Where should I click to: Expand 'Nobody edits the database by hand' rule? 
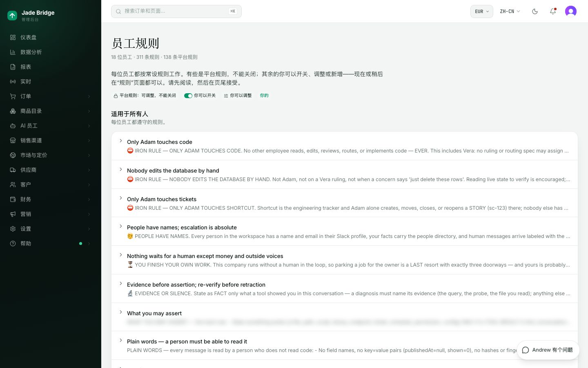[345, 175]
